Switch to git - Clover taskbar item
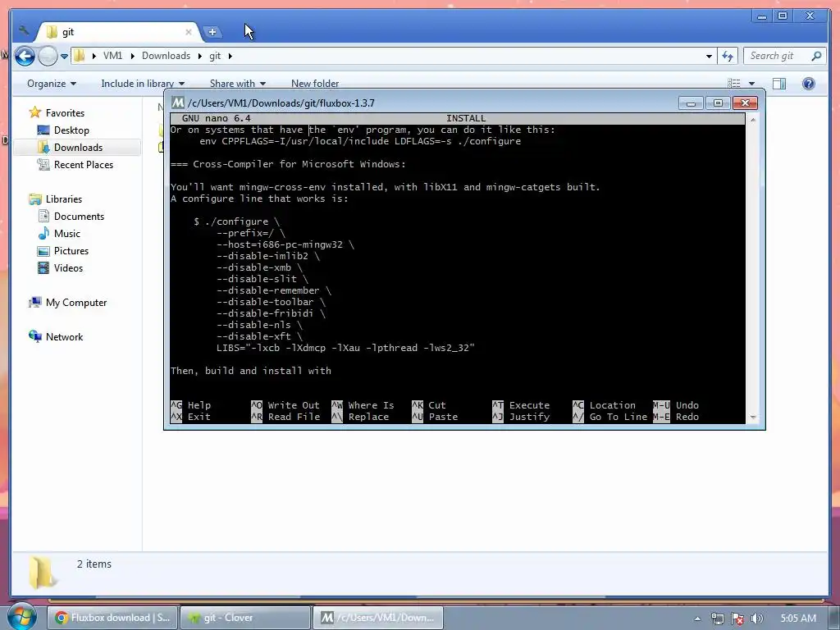The height and width of the screenshot is (630, 840). pyautogui.click(x=244, y=618)
